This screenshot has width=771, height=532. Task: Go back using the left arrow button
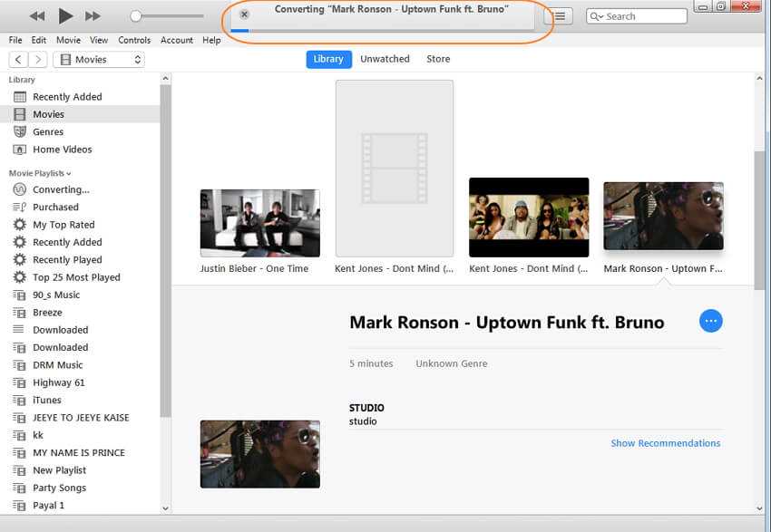click(17, 60)
